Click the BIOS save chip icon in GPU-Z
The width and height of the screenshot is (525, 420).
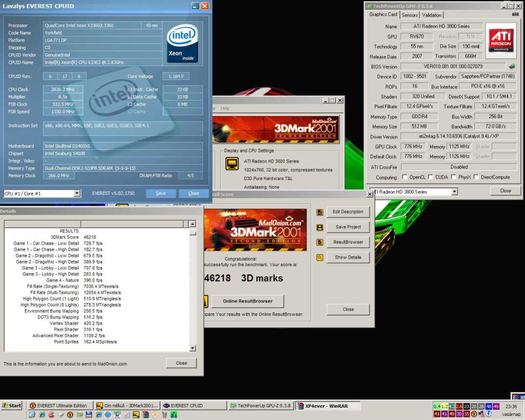click(x=512, y=66)
